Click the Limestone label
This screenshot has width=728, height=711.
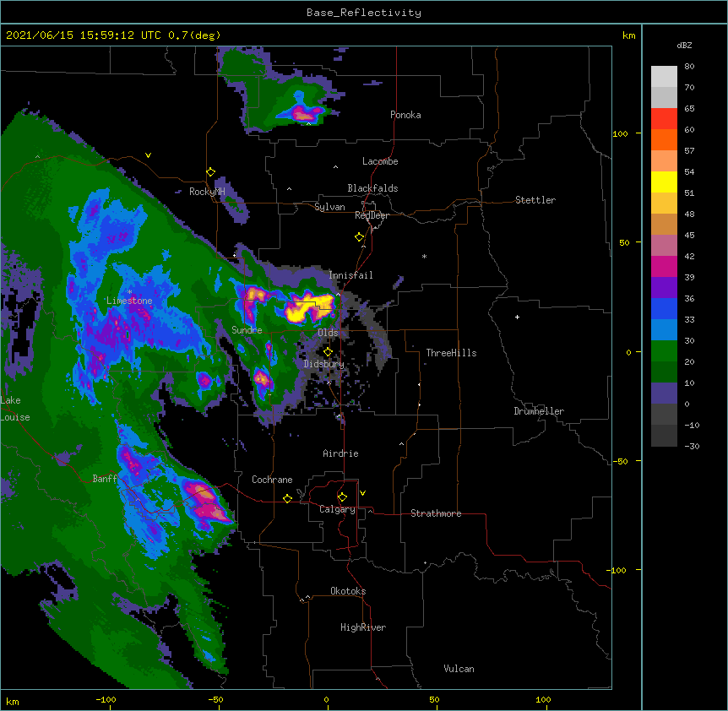[129, 301]
